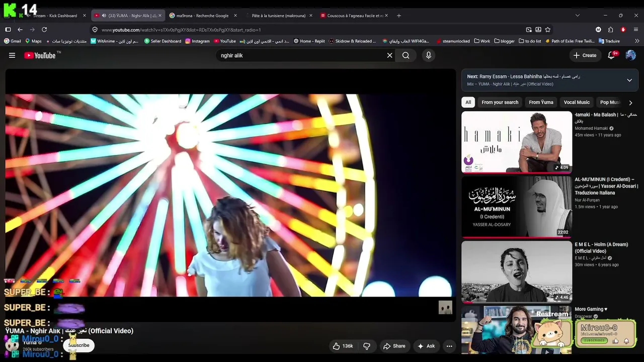Open the Gmail bookmark
The height and width of the screenshot is (362, 644).
click(x=13, y=41)
